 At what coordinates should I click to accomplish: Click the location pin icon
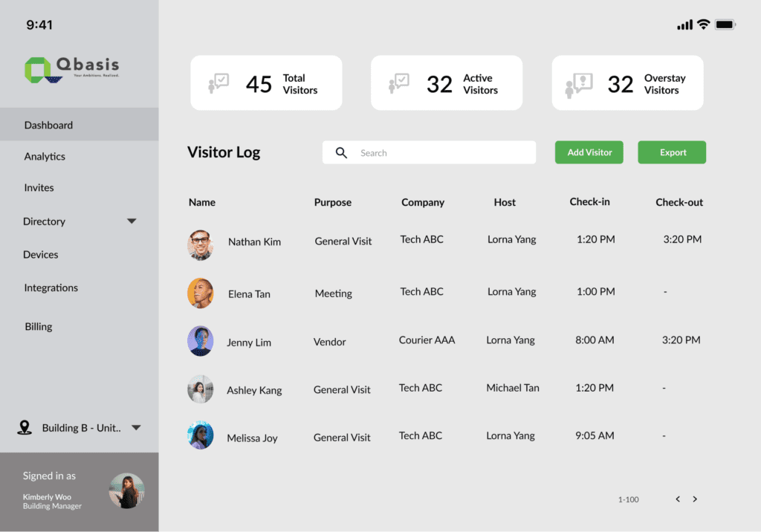pyautogui.click(x=25, y=428)
